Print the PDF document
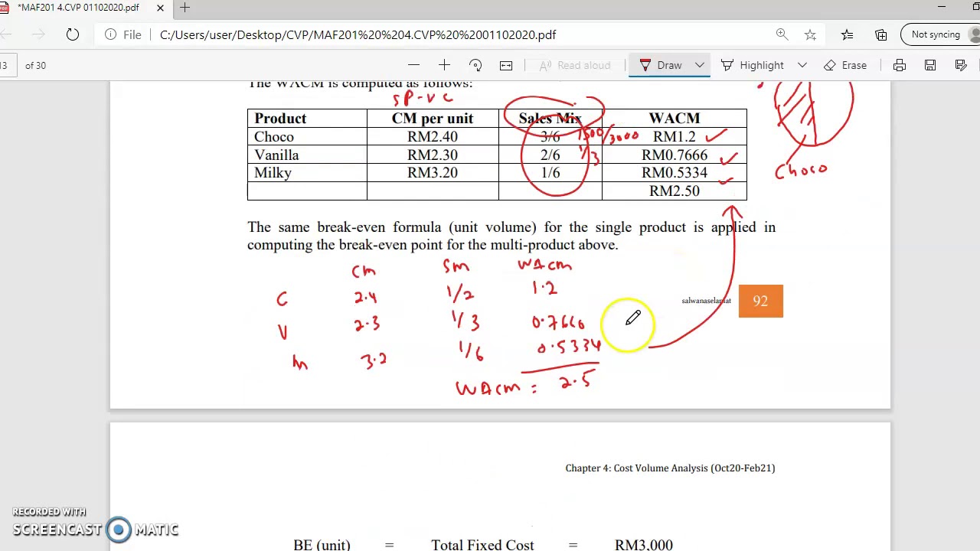The width and height of the screenshot is (980, 551). click(x=900, y=65)
